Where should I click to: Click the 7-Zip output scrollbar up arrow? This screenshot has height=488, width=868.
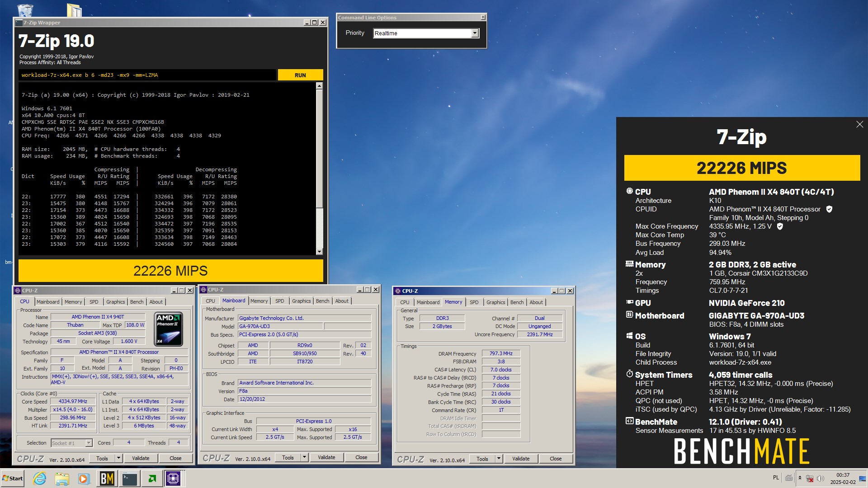pos(319,86)
